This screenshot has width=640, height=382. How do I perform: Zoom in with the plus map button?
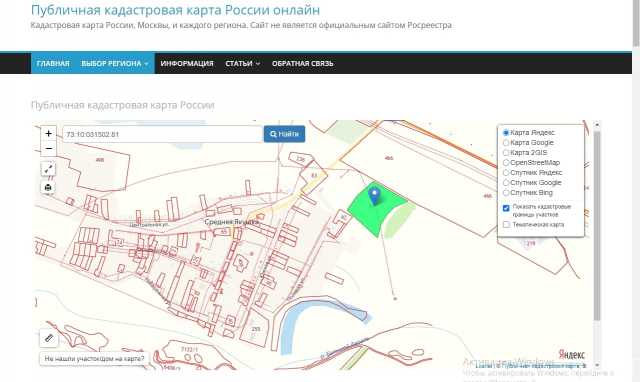coord(49,133)
